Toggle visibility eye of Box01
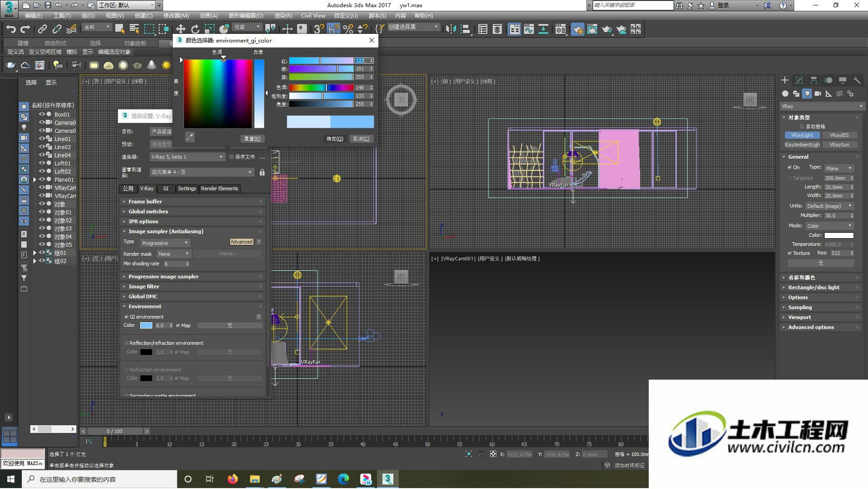 42,114
